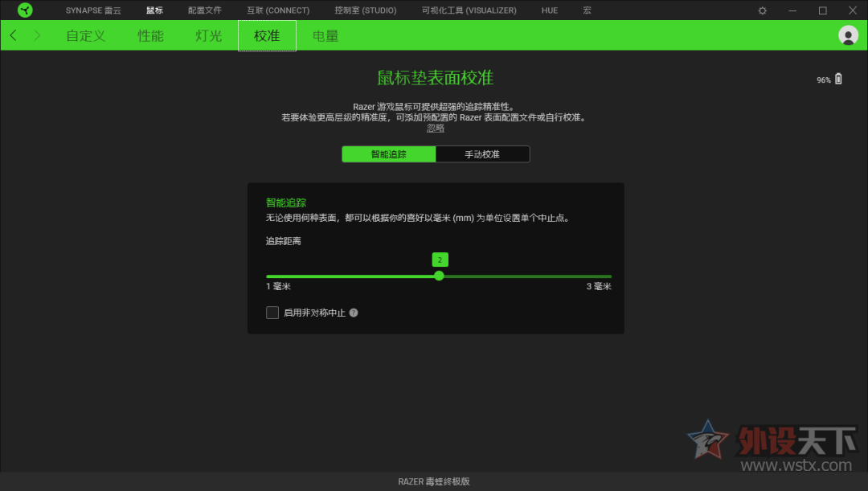This screenshot has height=491, width=868.
Task: Go forward with the right arrow
Action: pos(37,35)
